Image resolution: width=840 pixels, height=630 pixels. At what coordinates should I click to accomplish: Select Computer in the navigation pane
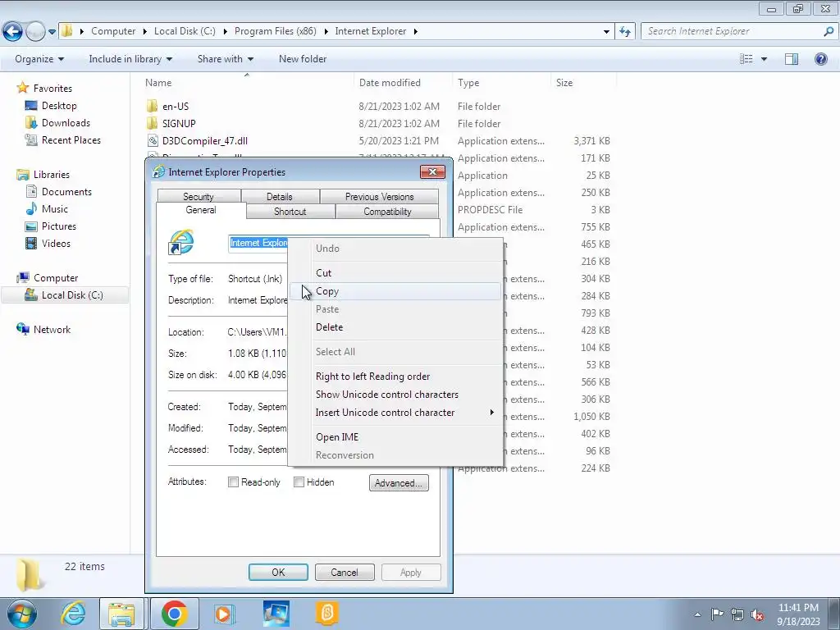pyautogui.click(x=56, y=278)
